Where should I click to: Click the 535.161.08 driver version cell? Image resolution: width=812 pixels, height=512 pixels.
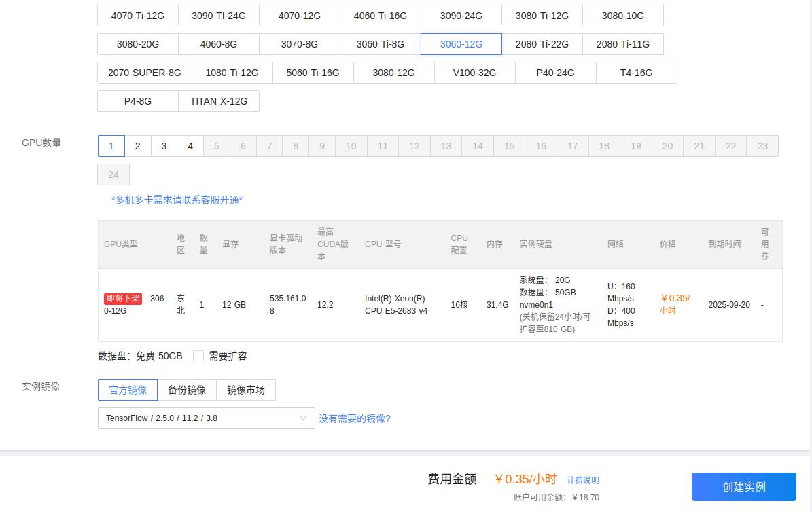point(288,304)
